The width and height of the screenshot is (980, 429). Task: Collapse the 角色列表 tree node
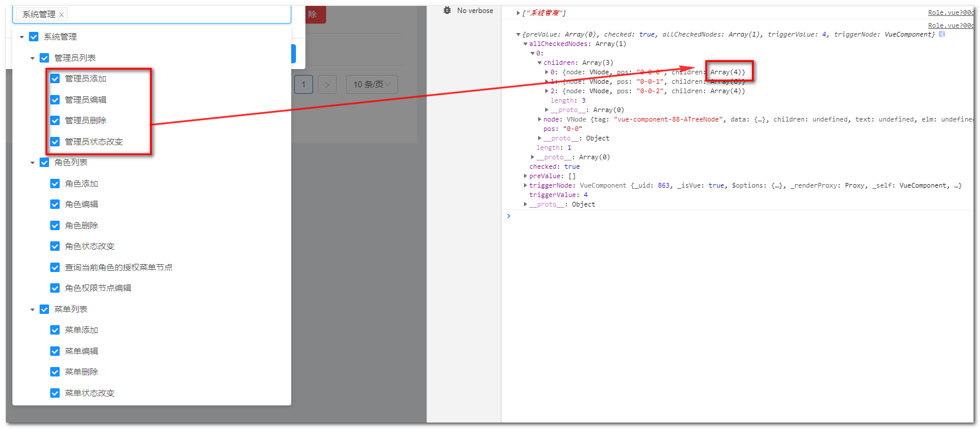pyautogui.click(x=32, y=163)
